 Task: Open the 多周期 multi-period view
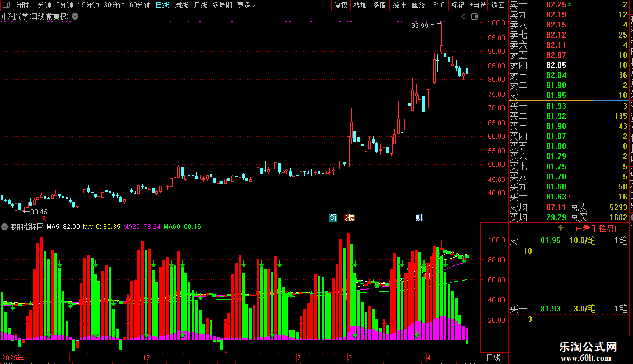222,5
